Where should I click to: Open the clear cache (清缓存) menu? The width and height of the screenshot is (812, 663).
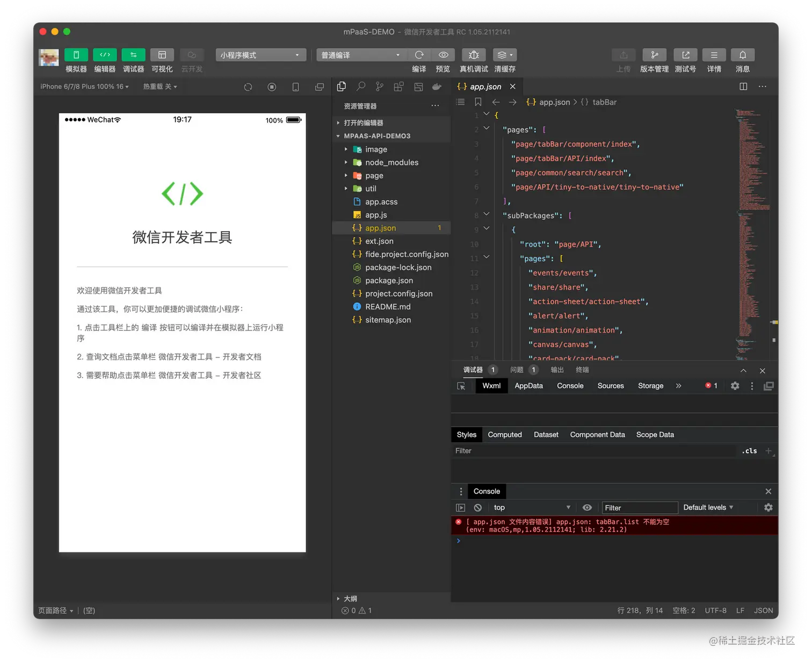point(505,55)
